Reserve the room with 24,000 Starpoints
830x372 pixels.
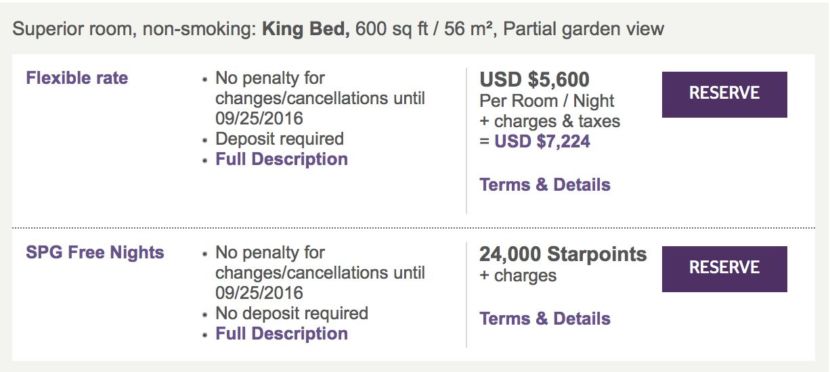724,268
